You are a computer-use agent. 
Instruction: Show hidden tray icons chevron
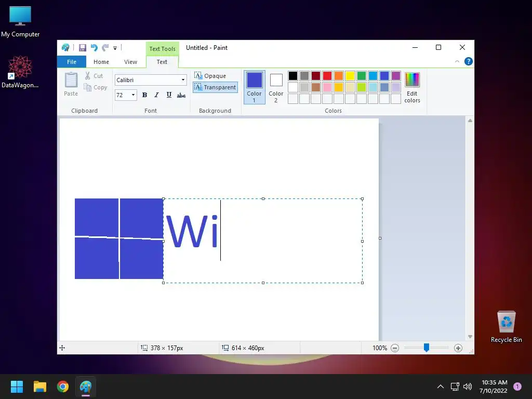tap(441, 387)
